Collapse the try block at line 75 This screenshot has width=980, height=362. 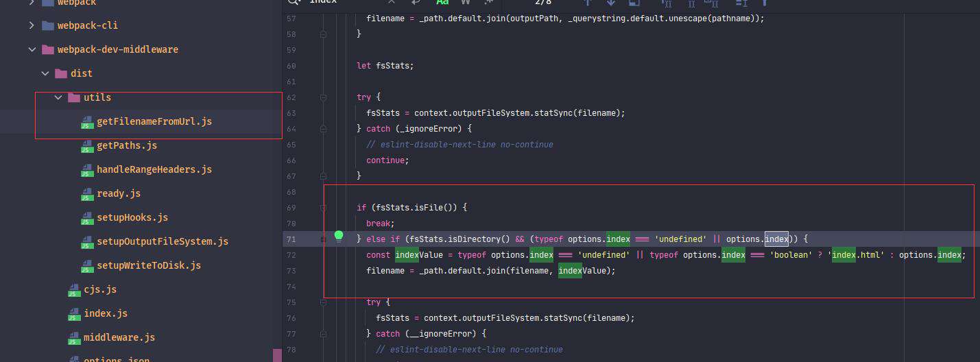point(322,302)
